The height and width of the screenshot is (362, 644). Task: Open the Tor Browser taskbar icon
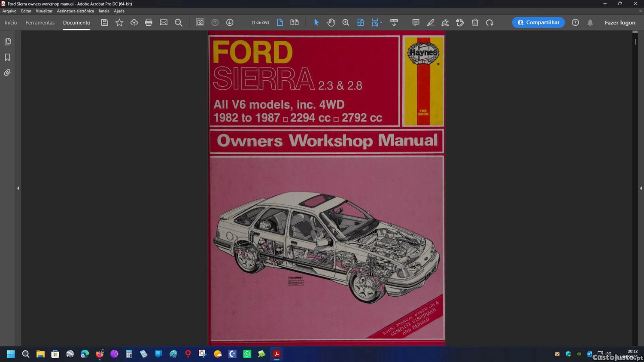[114, 354]
